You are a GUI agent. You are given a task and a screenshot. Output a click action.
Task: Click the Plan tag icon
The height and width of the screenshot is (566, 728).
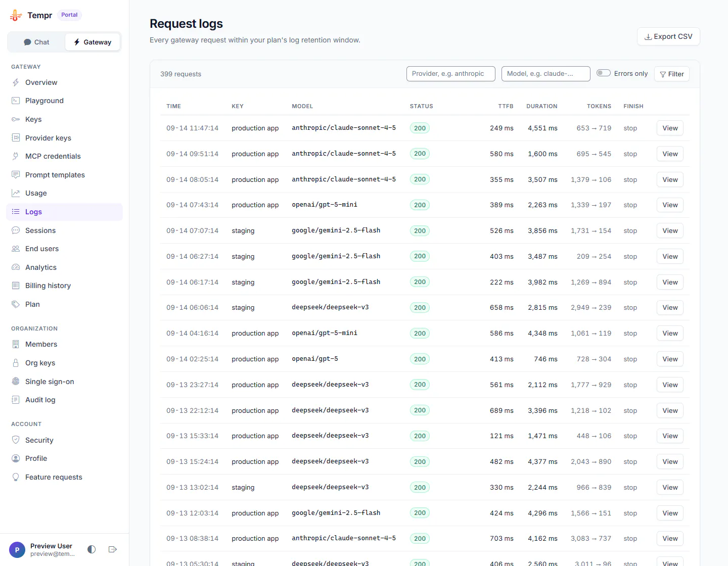(x=16, y=304)
